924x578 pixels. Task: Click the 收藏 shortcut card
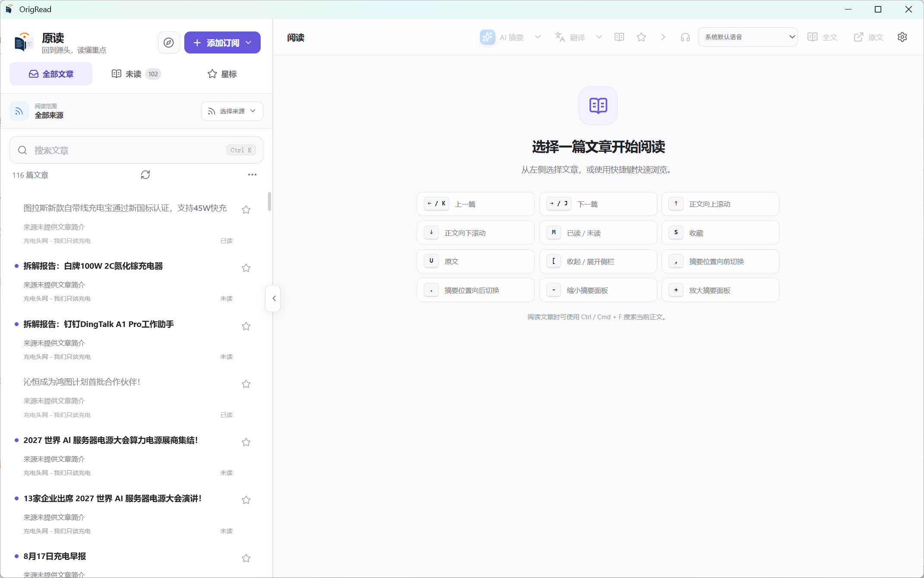(720, 233)
